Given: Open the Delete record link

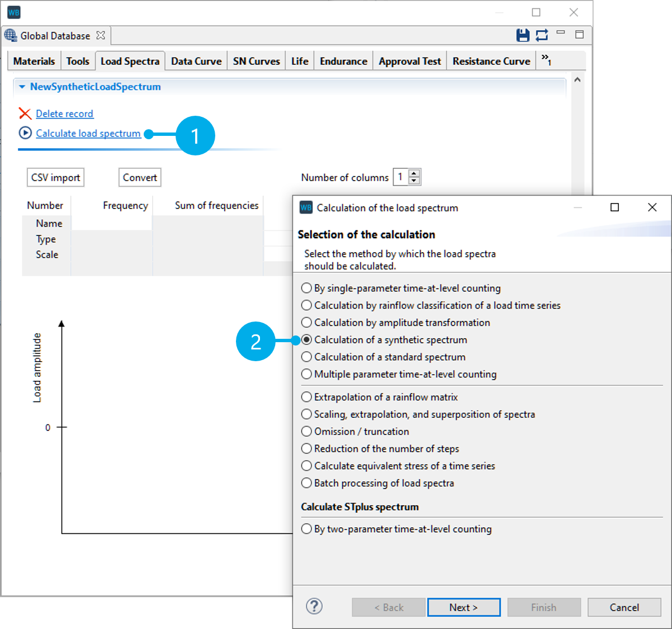Looking at the screenshot, I should pyautogui.click(x=64, y=113).
